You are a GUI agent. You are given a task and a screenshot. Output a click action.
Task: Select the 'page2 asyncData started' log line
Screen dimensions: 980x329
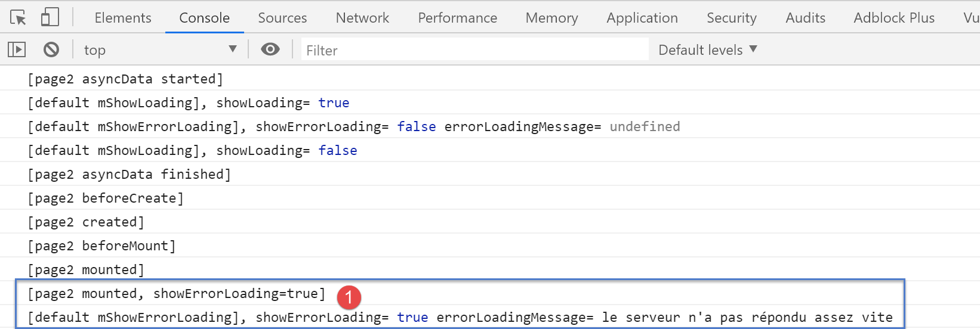click(125, 79)
